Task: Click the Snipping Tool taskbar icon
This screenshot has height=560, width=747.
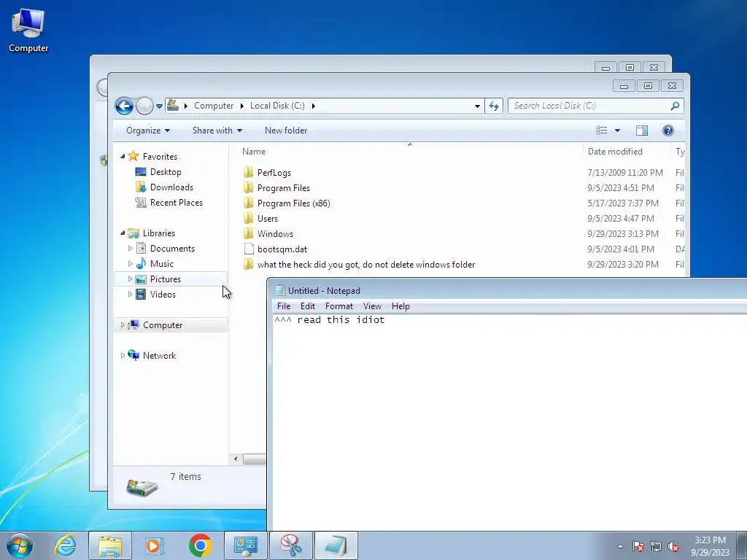Action: (x=290, y=545)
